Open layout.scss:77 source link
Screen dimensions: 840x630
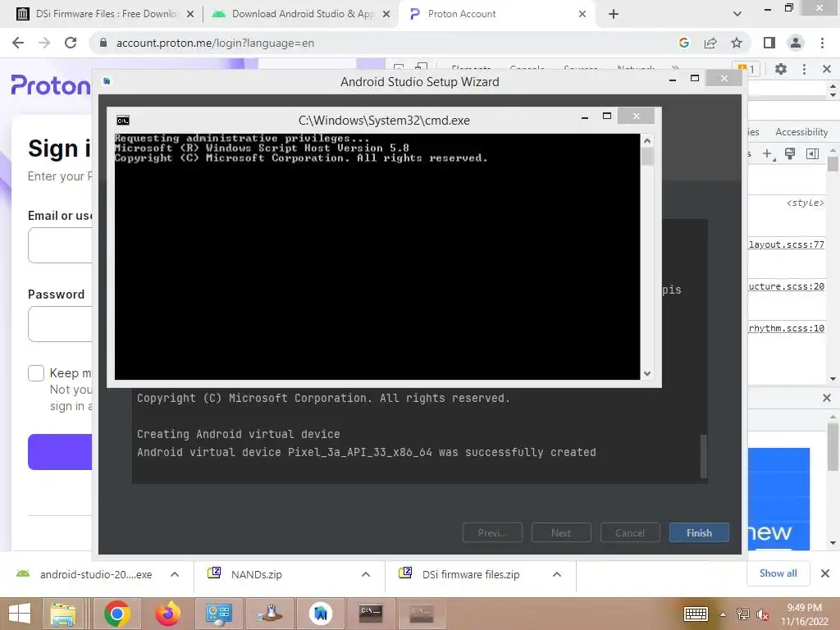point(787,244)
